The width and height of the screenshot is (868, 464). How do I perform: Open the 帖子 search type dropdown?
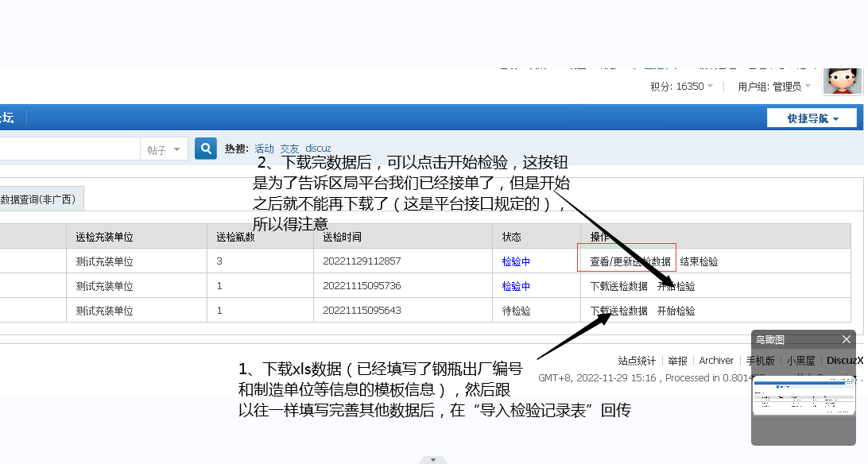click(x=164, y=148)
